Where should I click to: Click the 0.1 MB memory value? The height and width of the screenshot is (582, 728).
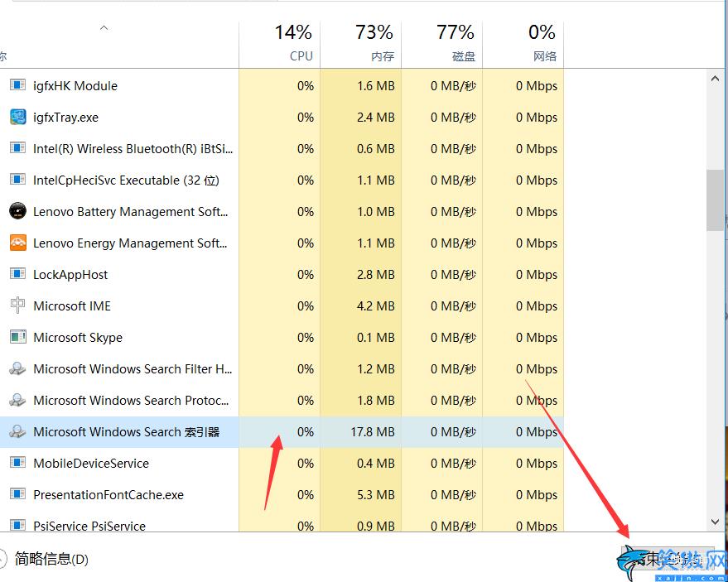coord(376,338)
